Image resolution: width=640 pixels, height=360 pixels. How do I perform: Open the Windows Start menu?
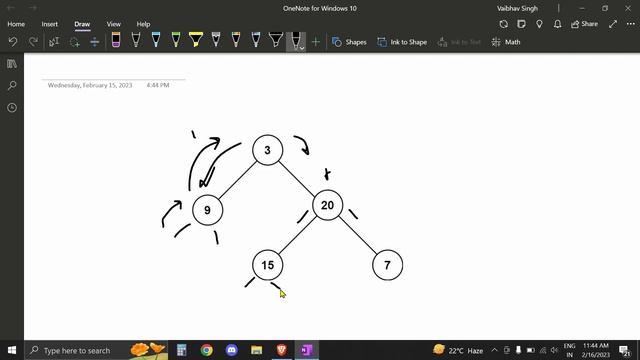point(12,350)
